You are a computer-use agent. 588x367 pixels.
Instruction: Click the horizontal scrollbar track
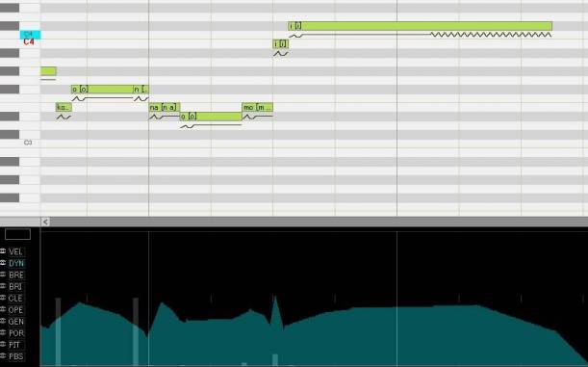click(319, 222)
